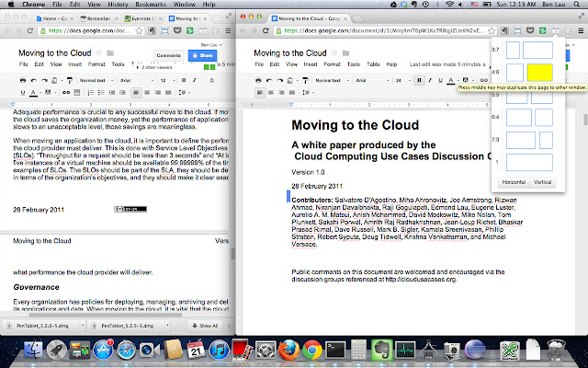Select the yellow highlighted 4:6 layout pane
Screen dimensions: 588x368
(x=539, y=73)
